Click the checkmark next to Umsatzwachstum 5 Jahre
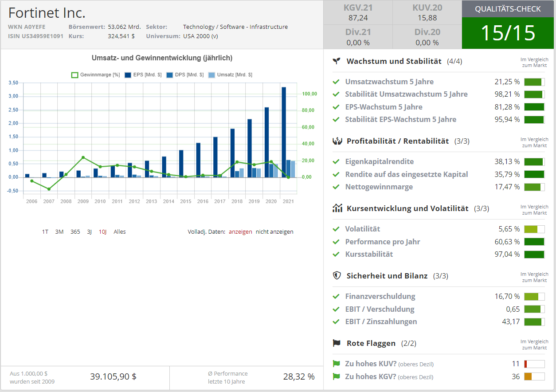 click(x=336, y=82)
